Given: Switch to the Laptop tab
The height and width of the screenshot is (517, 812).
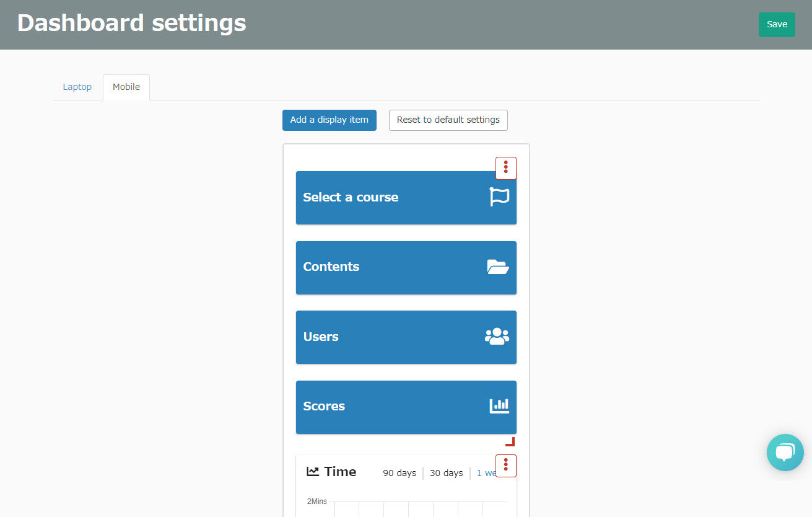Looking at the screenshot, I should click(77, 87).
